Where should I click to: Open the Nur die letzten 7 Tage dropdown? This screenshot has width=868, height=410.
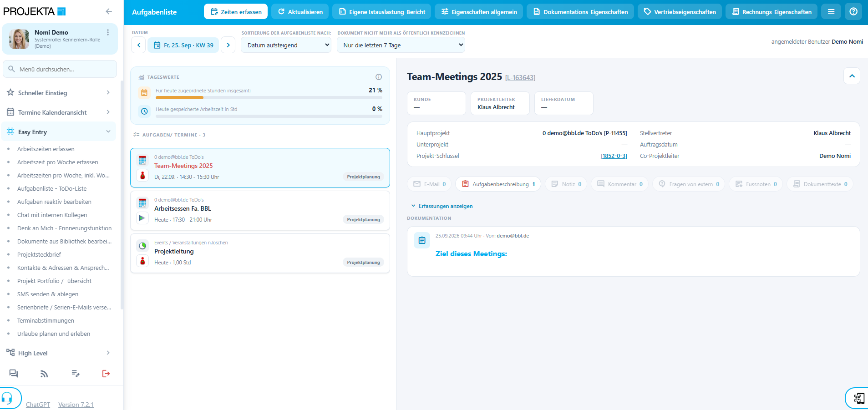pos(401,45)
